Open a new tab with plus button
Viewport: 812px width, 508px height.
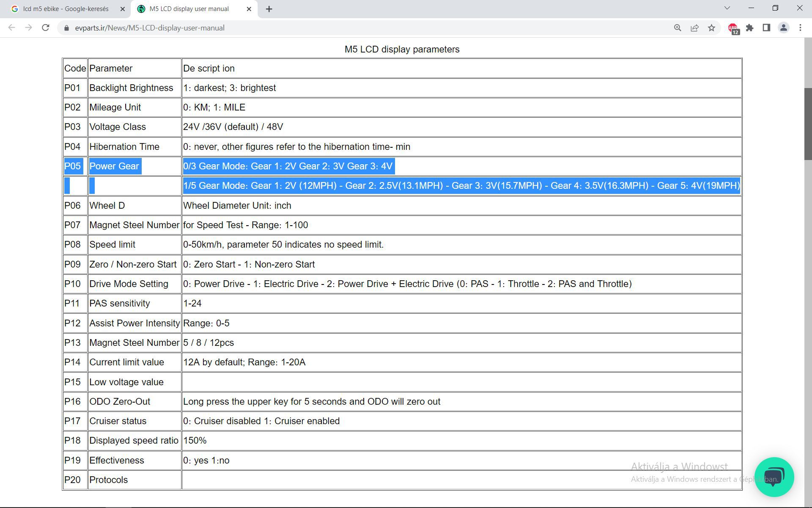[269, 9]
